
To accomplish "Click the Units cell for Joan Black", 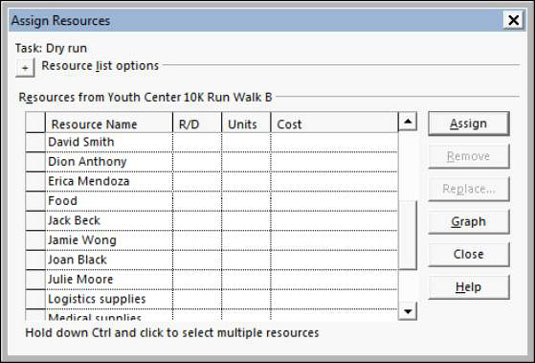I will (x=246, y=260).
